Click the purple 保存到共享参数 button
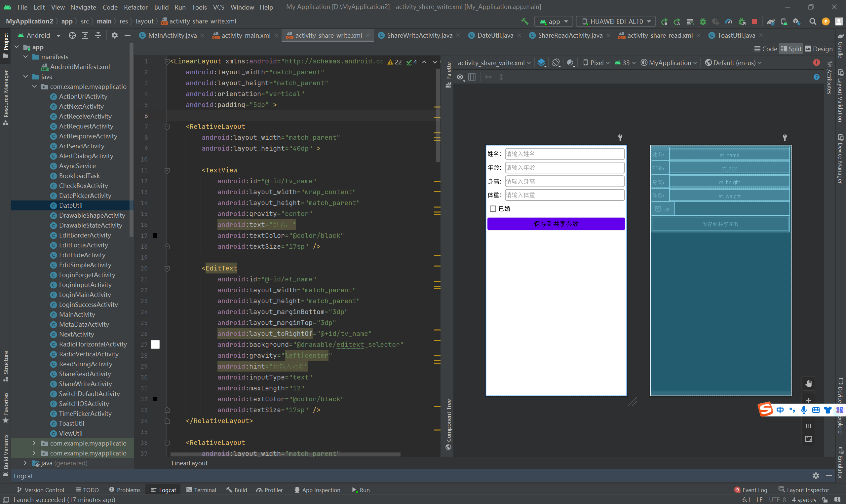 556,224
